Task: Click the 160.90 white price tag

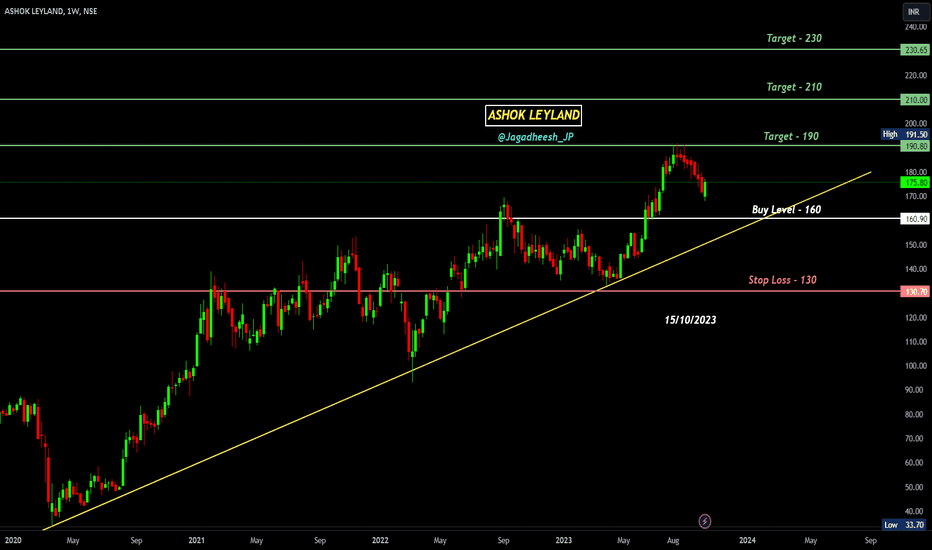Action: point(915,219)
